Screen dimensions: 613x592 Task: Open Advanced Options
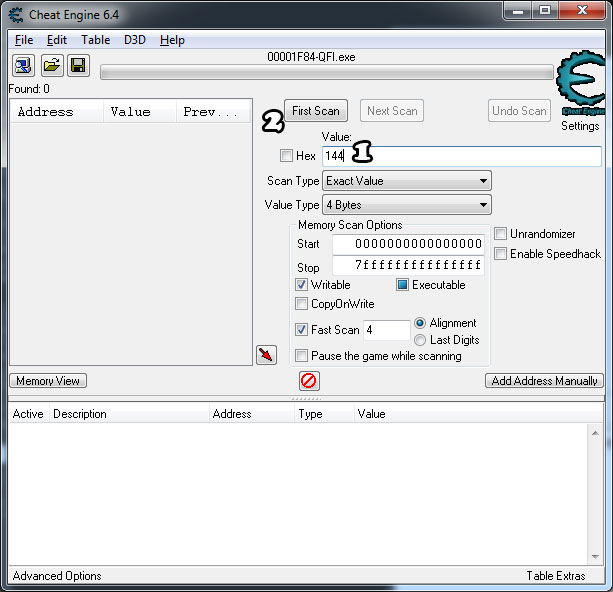click(57, 576)
